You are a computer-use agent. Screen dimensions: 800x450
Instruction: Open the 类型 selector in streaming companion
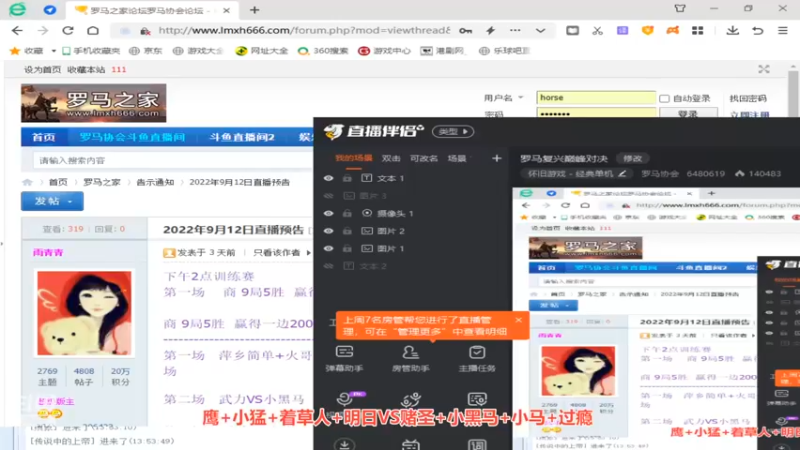click(x=453, y=132)
